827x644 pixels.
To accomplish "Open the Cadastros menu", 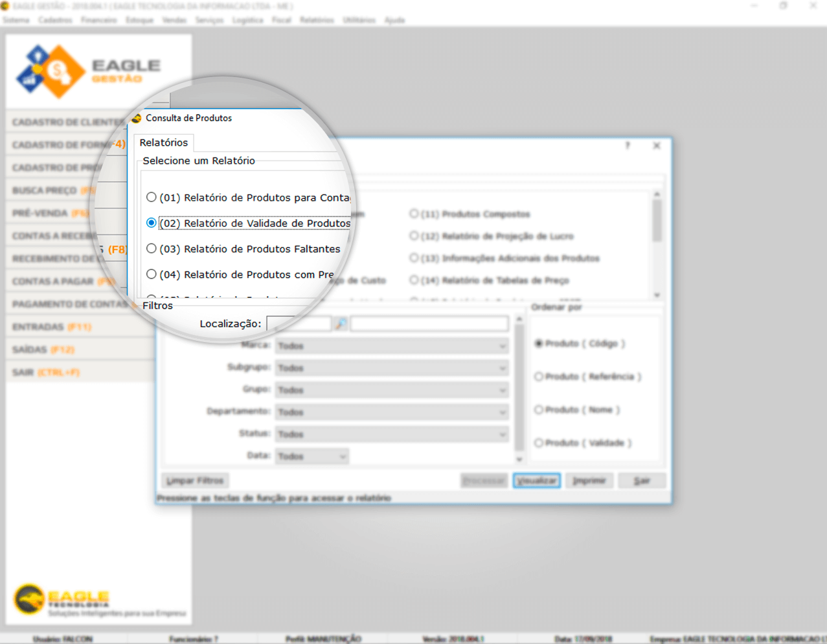I will [x=55, y=20].
